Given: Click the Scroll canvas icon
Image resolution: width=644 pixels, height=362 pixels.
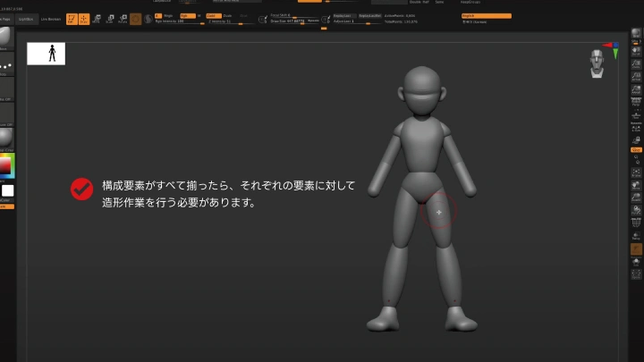Looking at the screenshot, I should 636,51.
